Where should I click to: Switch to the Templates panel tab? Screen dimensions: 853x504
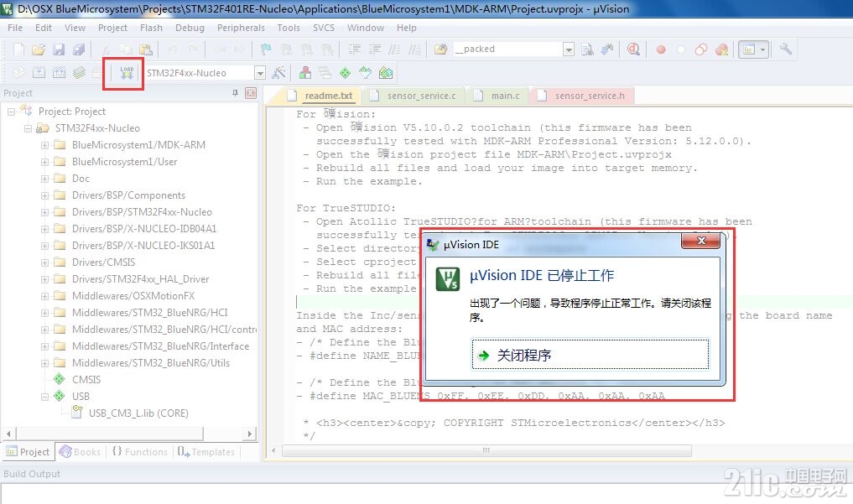206,452
